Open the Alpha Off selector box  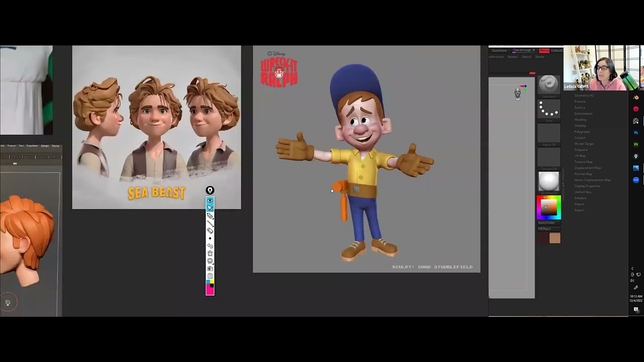(x=549, y=133)
